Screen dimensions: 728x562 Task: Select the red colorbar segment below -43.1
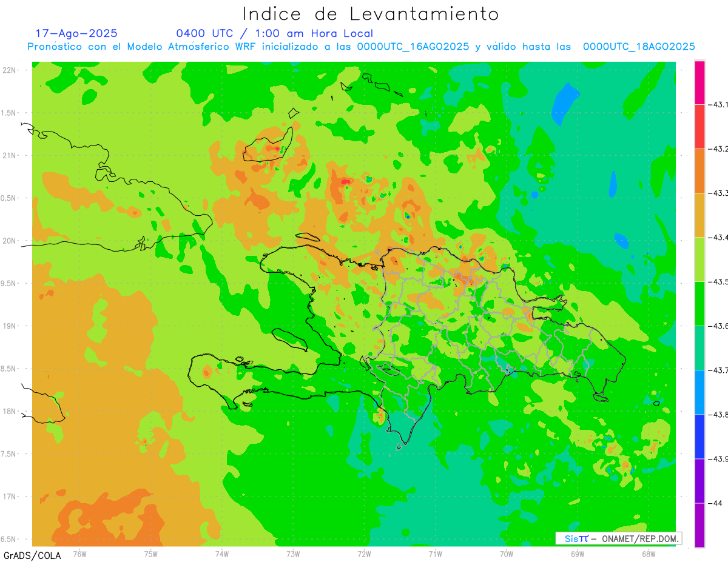pyautogui.click(x=699, y=127)
